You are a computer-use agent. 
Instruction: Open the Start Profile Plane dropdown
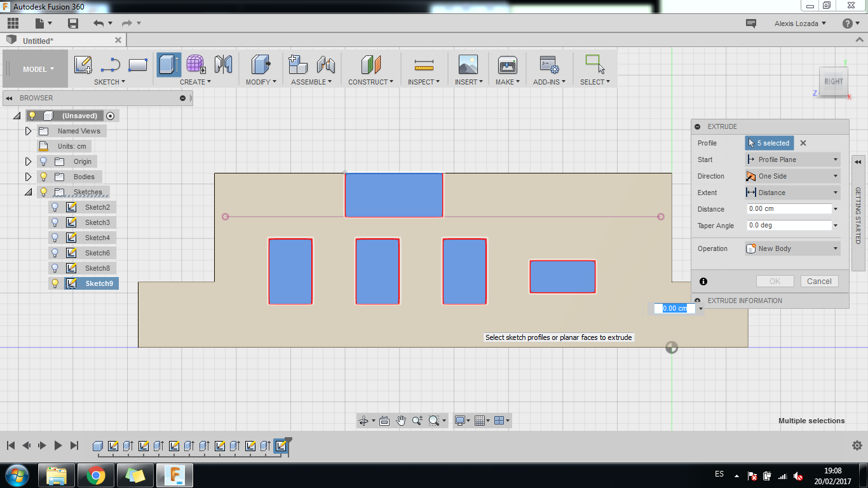[x=792, y=159]
